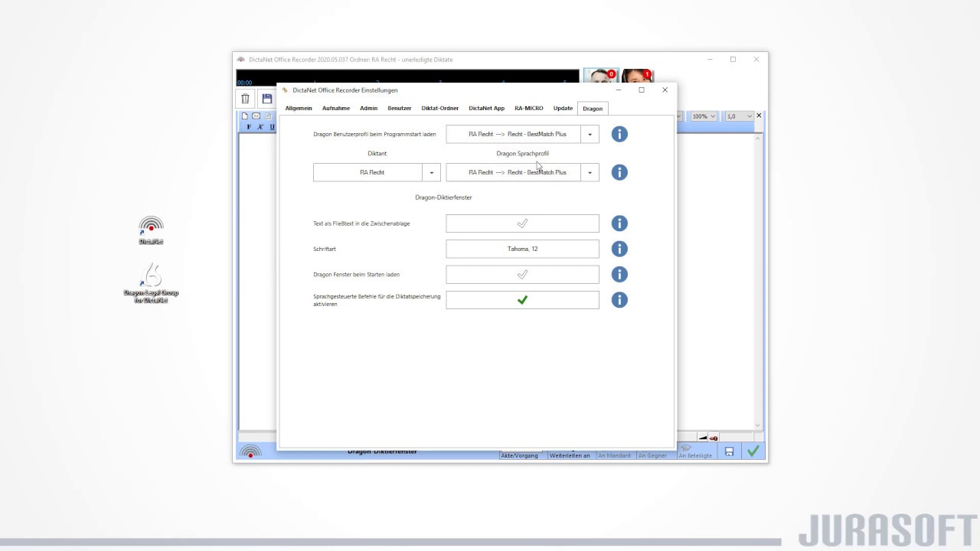The height and width of the screenshot is (551, 980).
Task: Click the DictaNet logo icon in bottom bar
Action: pos(250,452)
